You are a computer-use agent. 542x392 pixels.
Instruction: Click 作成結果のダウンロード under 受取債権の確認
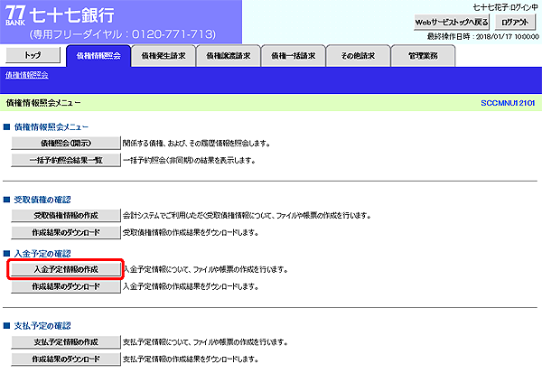point(66,232)
